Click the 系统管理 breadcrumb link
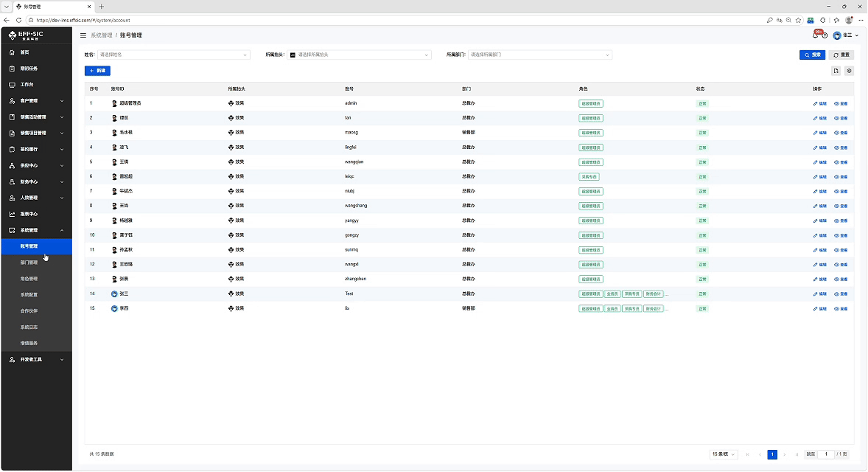868x472 pixels. [101, 35]
